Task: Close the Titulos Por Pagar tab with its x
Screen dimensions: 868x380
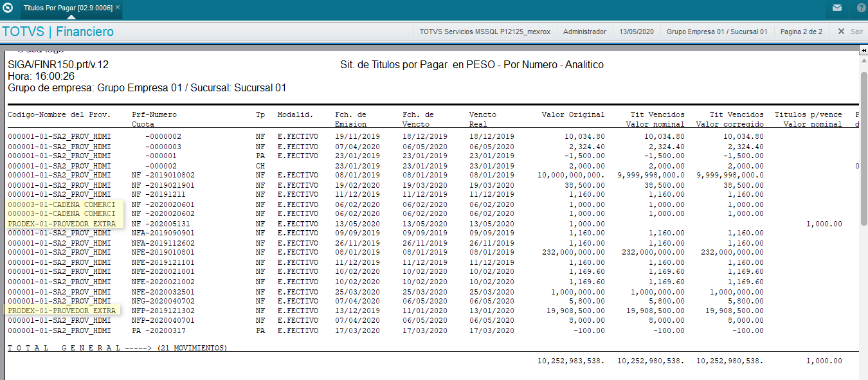Action: 117,8
